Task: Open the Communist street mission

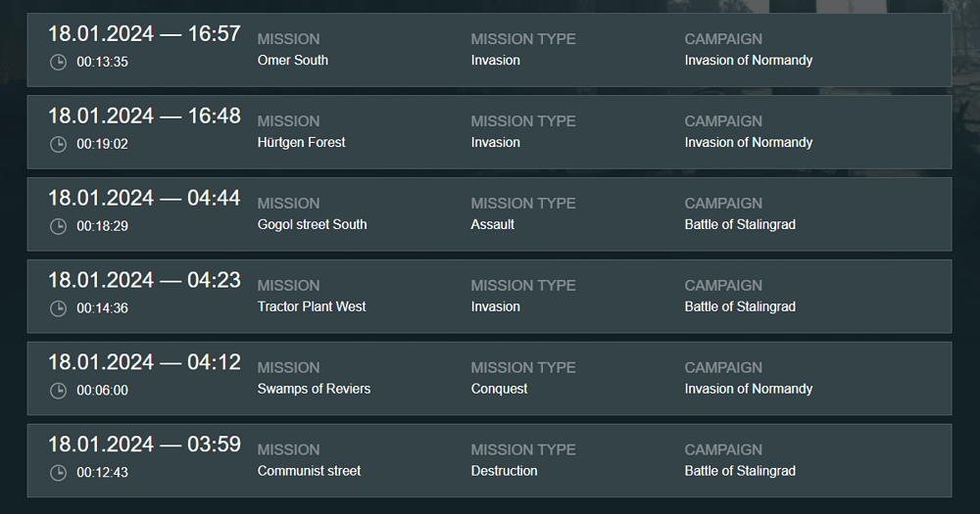Action: 309,471
